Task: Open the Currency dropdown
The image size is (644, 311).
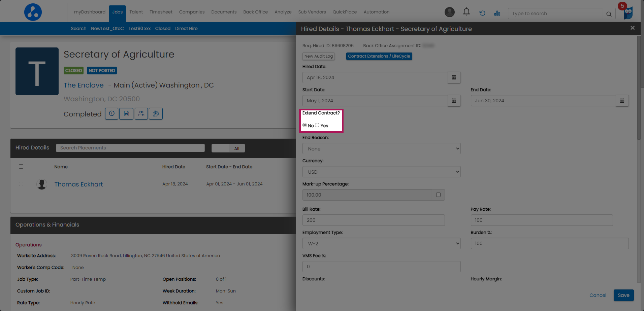Action: click(x=381, y=172)
